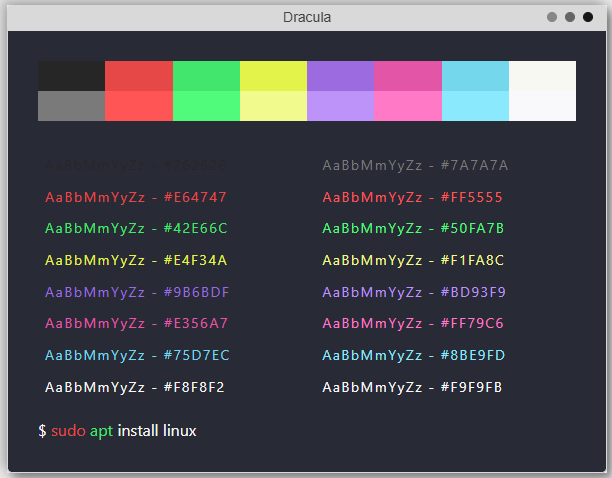This screenshot has height=478, width=612.
Task: Click the bright green text line #50FA7B
Action: click(413, 229)
